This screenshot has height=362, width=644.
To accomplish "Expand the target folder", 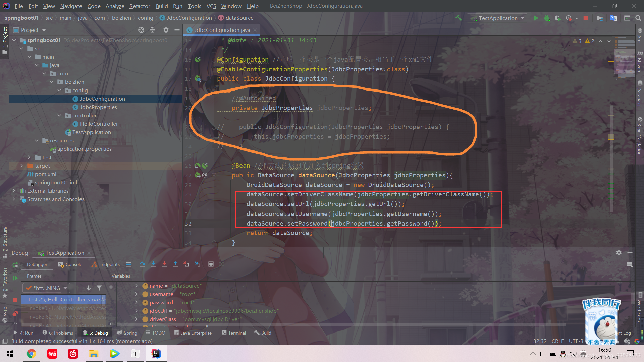I will [22, 166].
